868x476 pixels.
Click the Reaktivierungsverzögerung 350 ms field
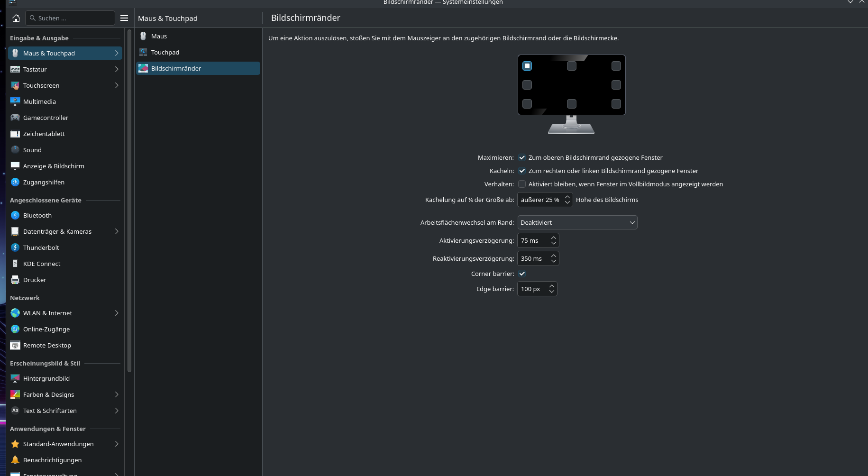[538, 258]
